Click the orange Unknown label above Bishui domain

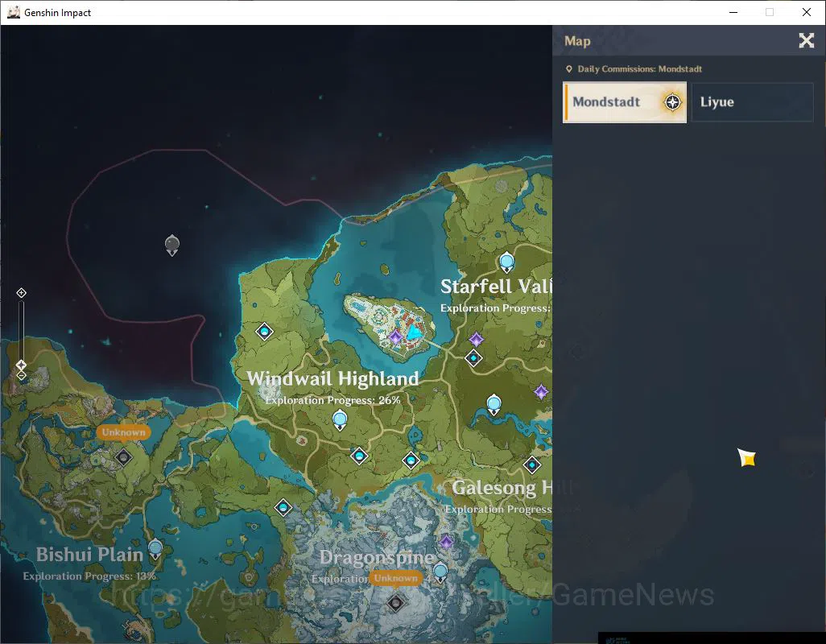[124, 432]
